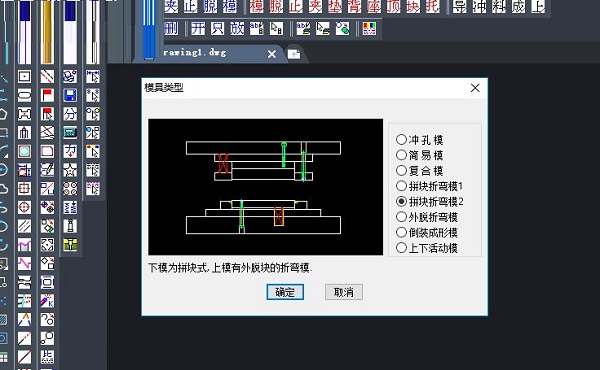This screenshot has width=600, height=370.
Task: Select the 简易模 radio option
Action: click(x=419, y=155)
